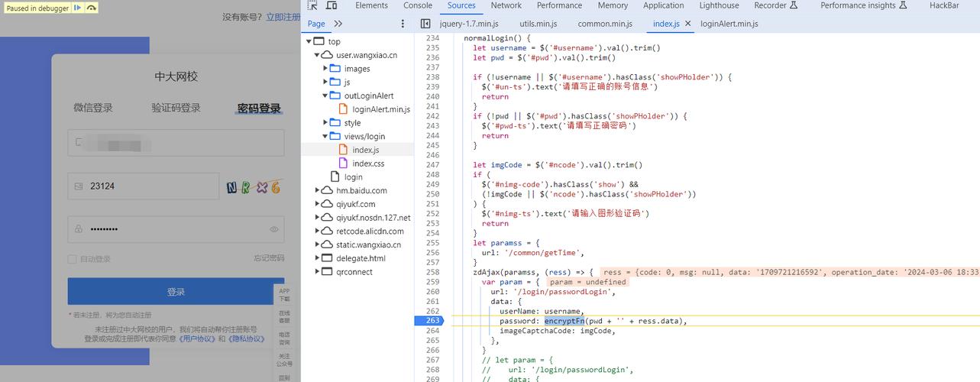This screenshot has width=980, height=382.
Task: Hide the navigator sidebar icon
Action: tap(425, 24)
